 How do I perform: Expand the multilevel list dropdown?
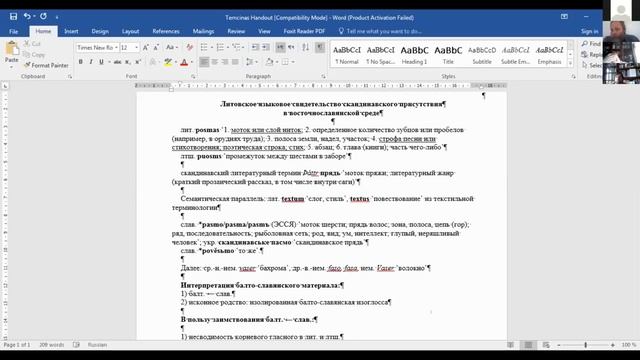[243, 48]
